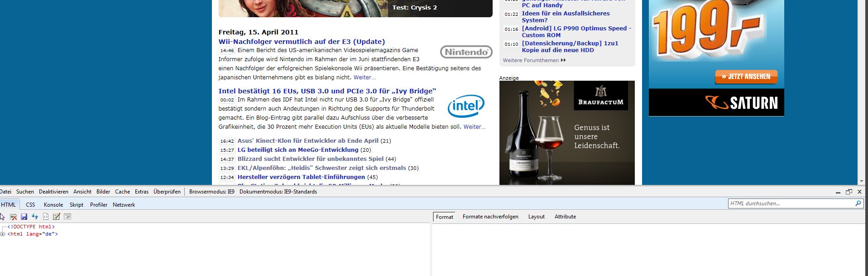Switch to the Konsole tab

coord(53,205)
